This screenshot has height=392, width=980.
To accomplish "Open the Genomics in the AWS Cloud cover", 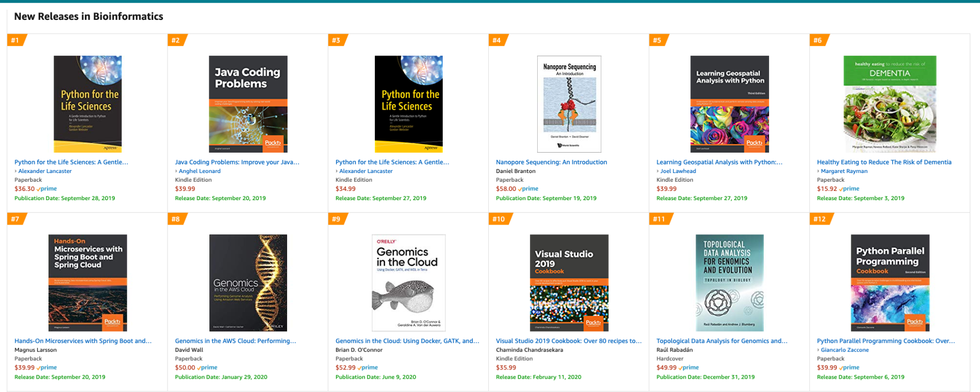I will coord(248,283).
